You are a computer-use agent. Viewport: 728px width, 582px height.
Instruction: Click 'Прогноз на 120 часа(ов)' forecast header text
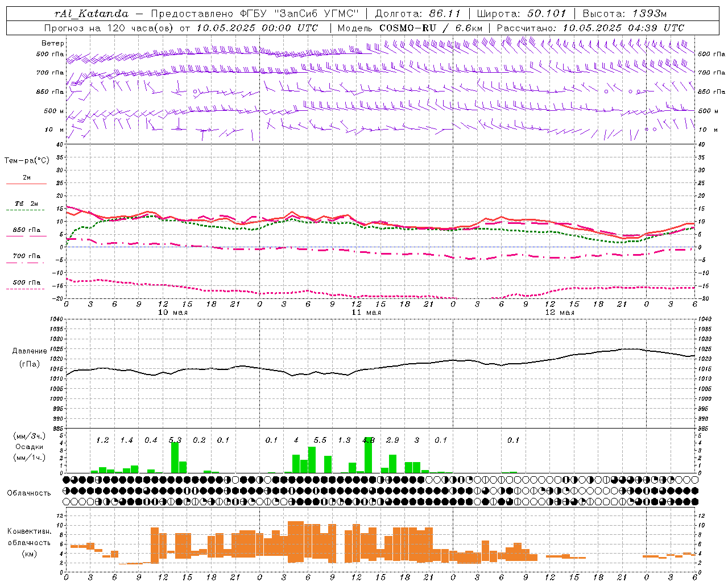109,28
